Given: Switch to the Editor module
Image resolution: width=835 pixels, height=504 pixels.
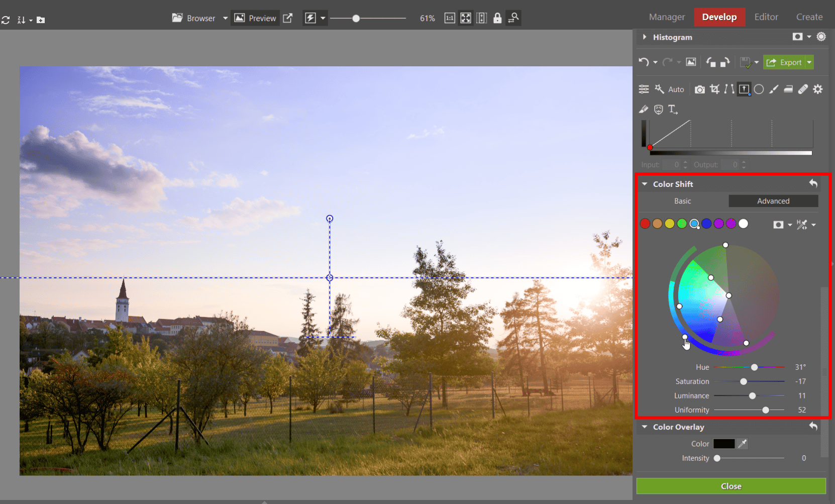Looking at the screenshot, I should [x=766, y=17].
